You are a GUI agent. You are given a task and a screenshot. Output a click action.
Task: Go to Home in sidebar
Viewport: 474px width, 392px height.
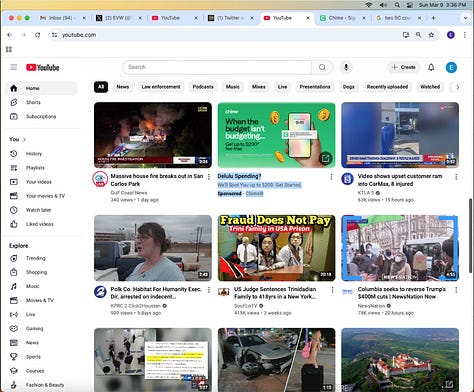(41, 88)
